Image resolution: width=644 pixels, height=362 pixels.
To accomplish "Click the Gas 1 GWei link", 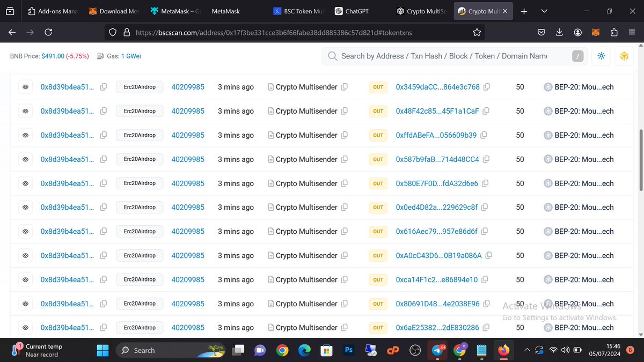I will [131, 56].
